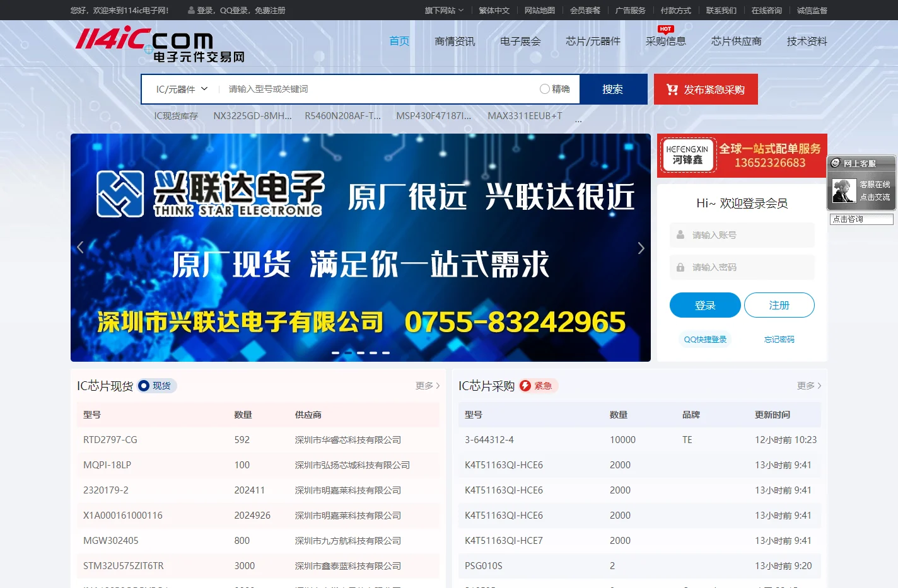
Task: Click the 搜索 search button
Action: (613, 89)
